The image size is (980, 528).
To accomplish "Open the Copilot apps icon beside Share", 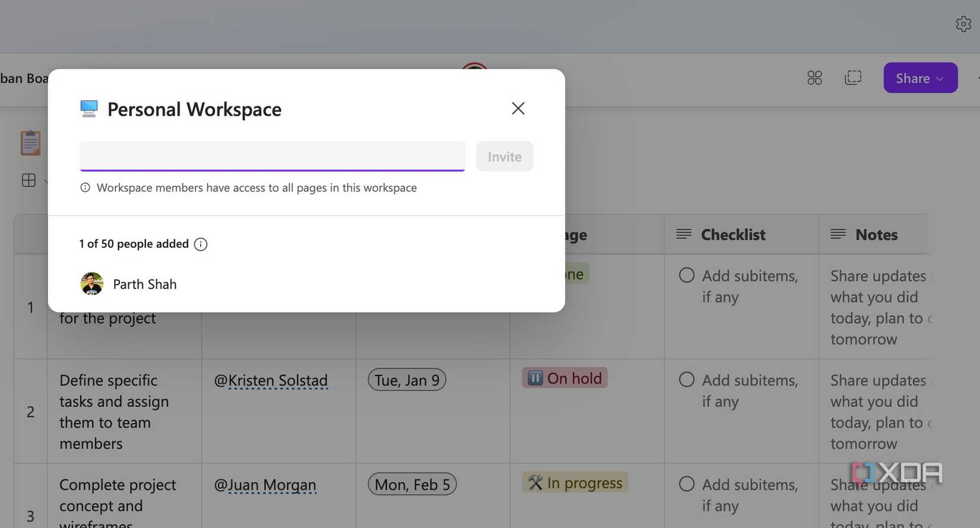I will [x=815, y=78].
